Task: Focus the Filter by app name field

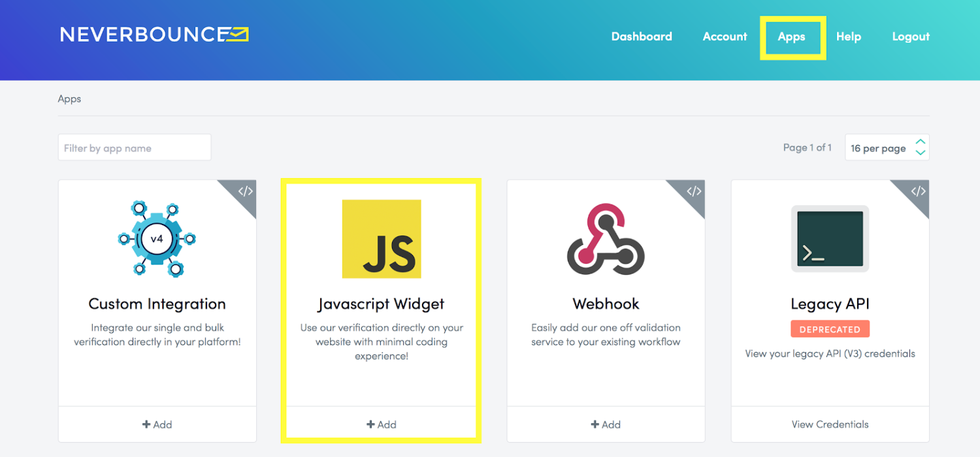Action: click(135, 148)
